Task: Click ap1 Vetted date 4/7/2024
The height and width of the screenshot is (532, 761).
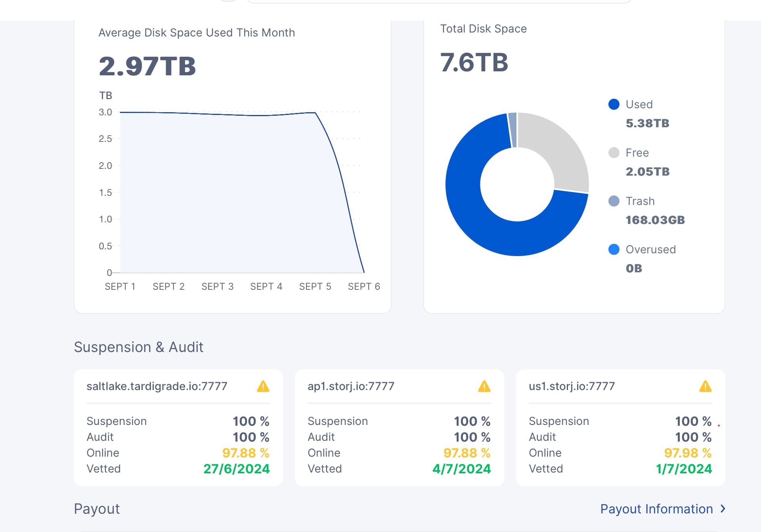Action: click(x=461, y=469)
